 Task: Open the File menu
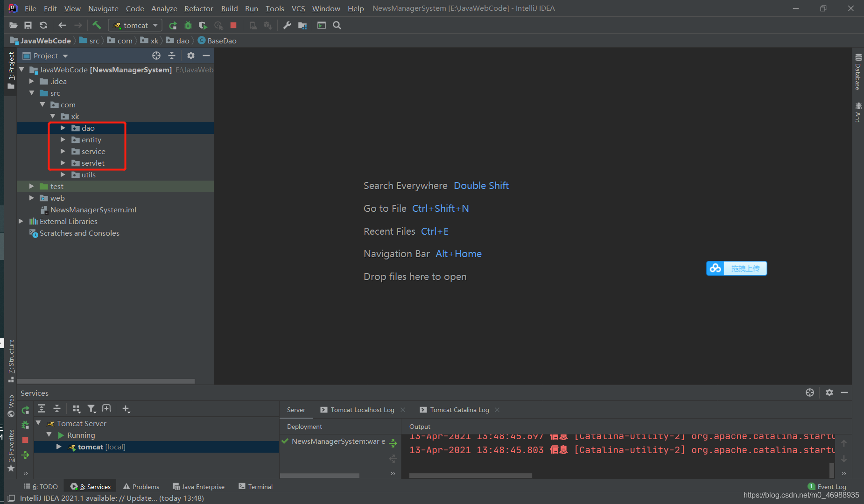[x=30, y=8]
